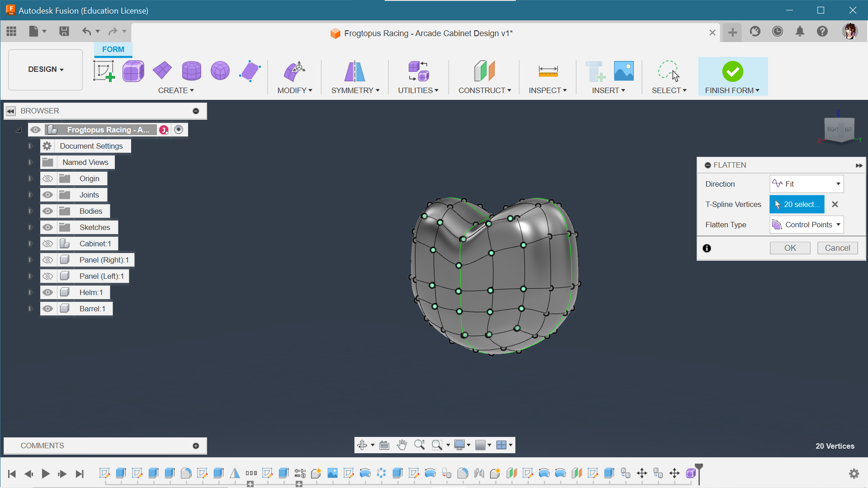Click the new design tab plus button
The width and height of the screenshot is (868, 488).
point(732,32)
